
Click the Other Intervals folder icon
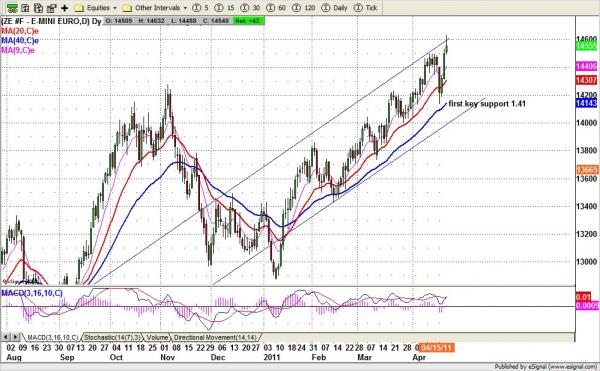pyautogui.click(x=127, y=8)
